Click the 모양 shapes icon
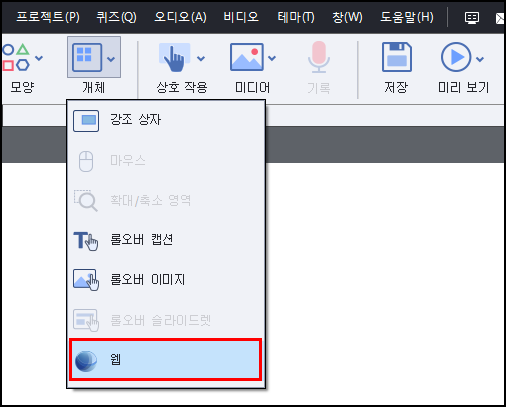Viewport: 506px width, 407px height. coord(16,57)
